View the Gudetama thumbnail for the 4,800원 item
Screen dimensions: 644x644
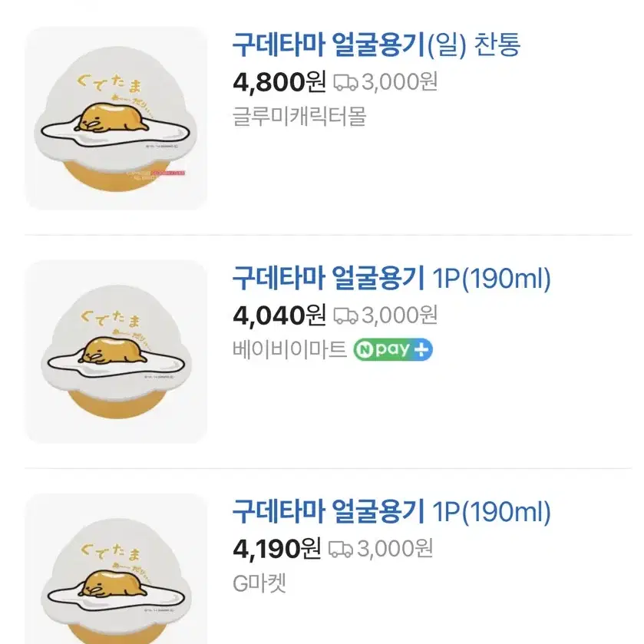tap(116, 118)
